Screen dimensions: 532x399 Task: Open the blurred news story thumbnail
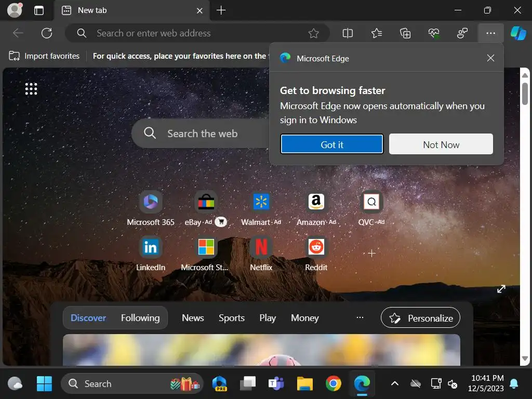[x=261, y=350]
